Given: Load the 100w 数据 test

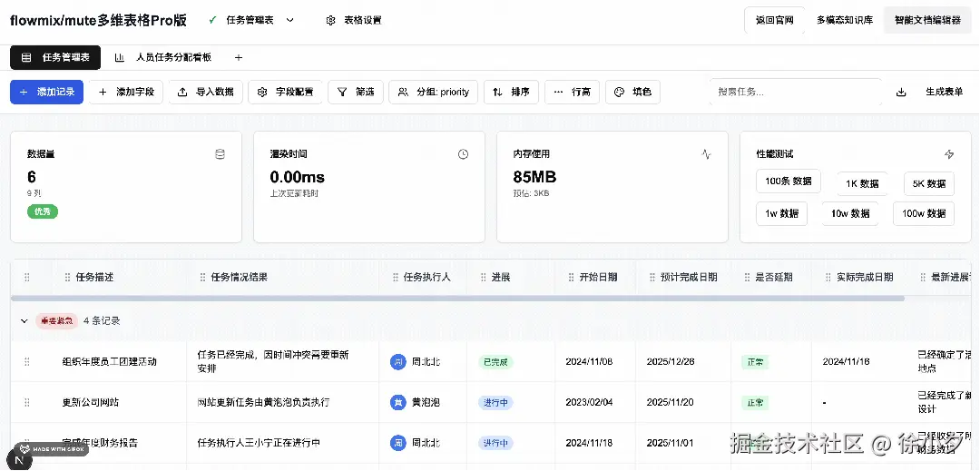Looking at the screenshot, I should tap(924, 213).
